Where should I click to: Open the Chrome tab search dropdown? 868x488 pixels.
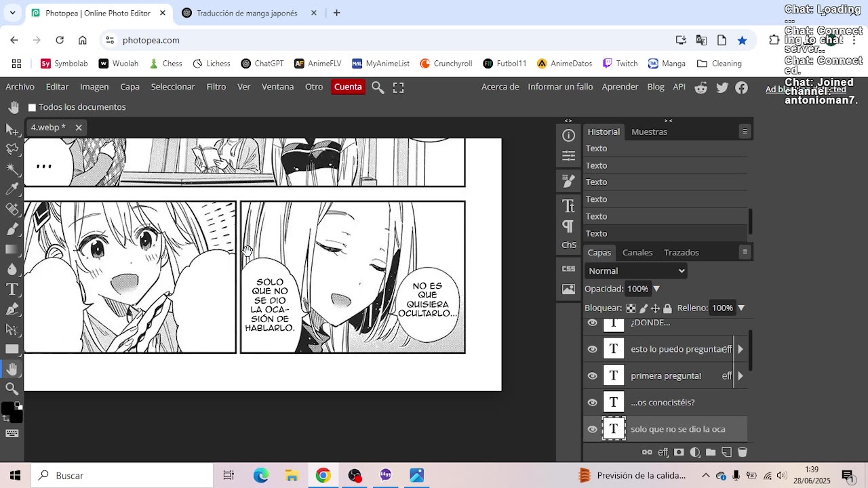(x=12, y=13)
